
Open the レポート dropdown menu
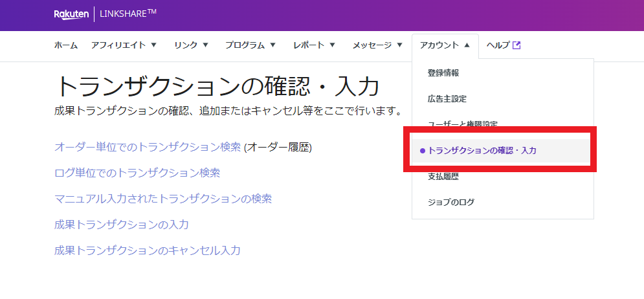tap(314, 45)
